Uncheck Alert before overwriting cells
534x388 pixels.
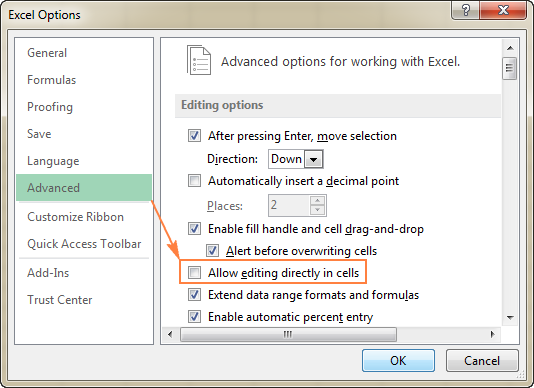[x=212, y=251]
